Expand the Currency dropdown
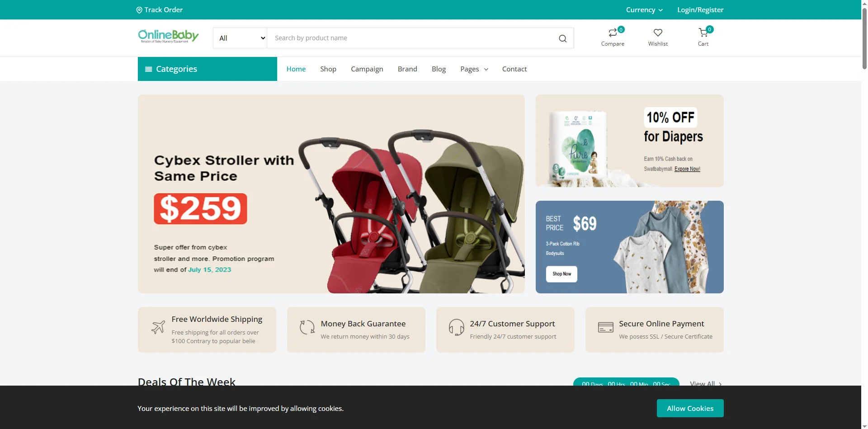 click(644, 10)
